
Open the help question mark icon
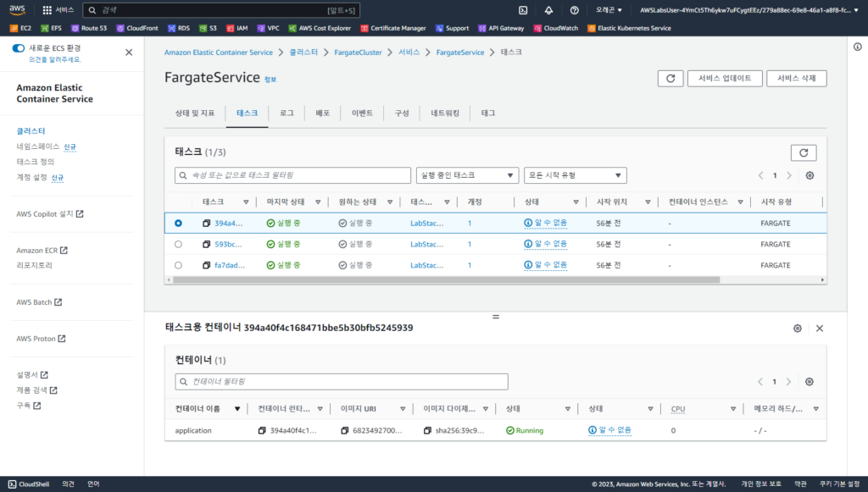pos(575,10)
